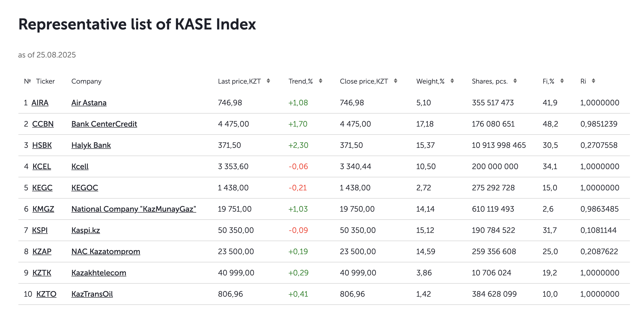The width and height of the screenshot is (644, 316).
Task: Sort by Fi,% sort arrows
Action: click(x=562, y=81)
